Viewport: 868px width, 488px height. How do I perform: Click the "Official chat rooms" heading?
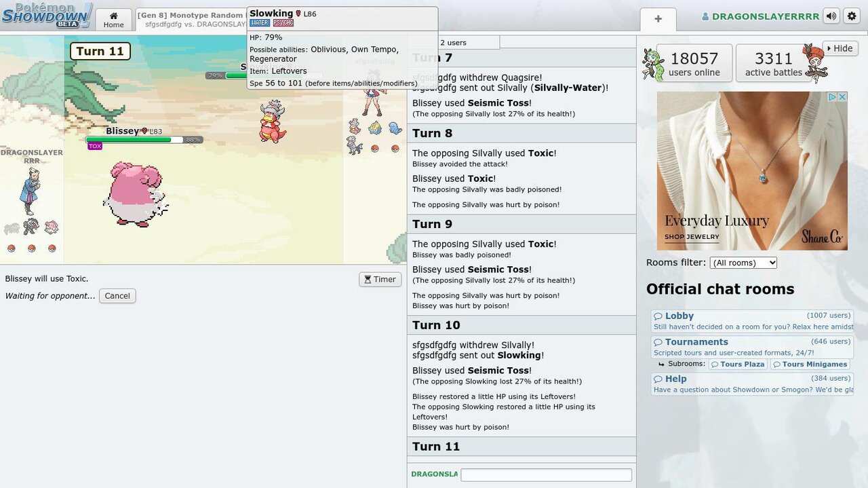coord(720,289)
